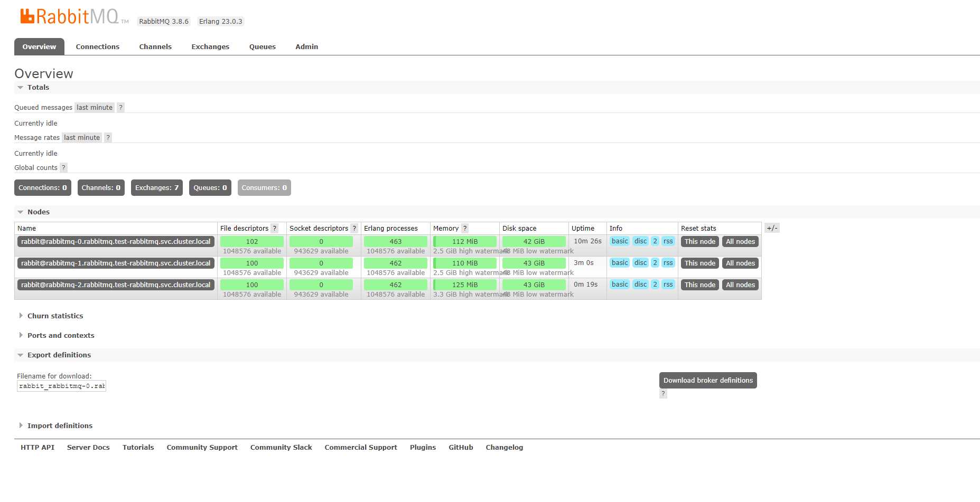Reset stats All nodes in rabbitmq-0 row

(740, 242)
